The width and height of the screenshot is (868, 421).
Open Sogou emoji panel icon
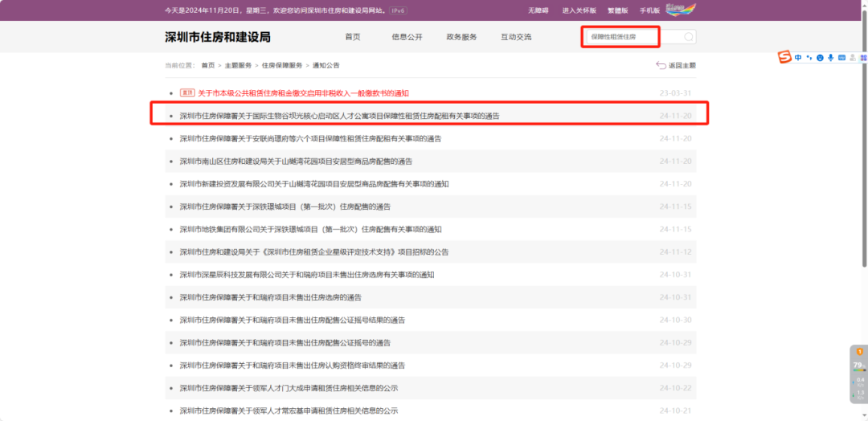(x=820, y=58)
